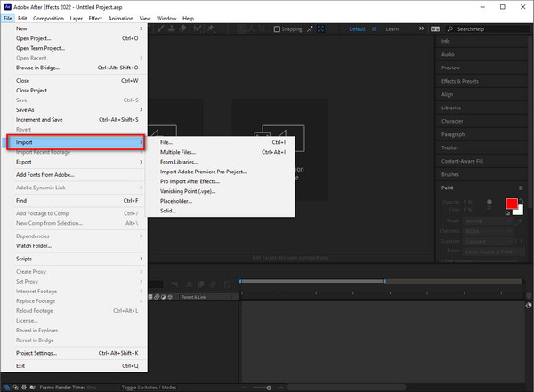The height and width of the screenshot is (392, 534).
Task: Open the Import submenu entry
Action: click(x=76, y=142)
